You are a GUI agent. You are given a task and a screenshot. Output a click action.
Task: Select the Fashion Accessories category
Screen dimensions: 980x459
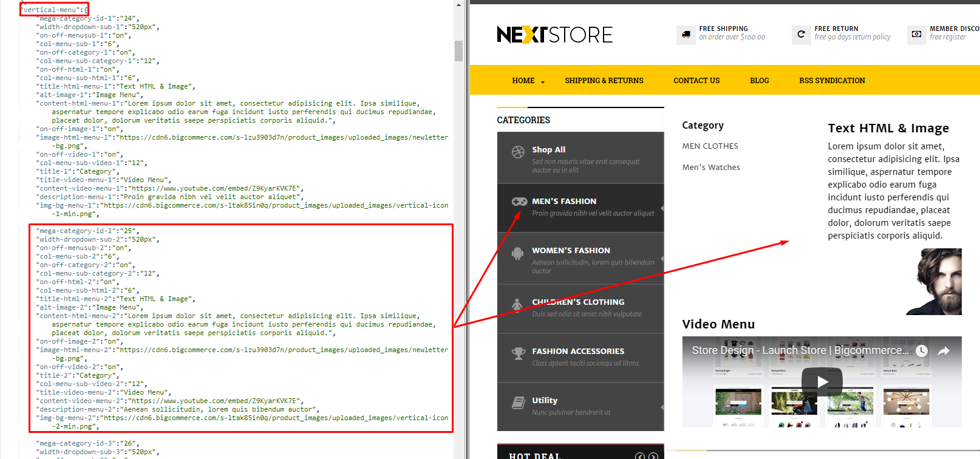tap(580, 358)
